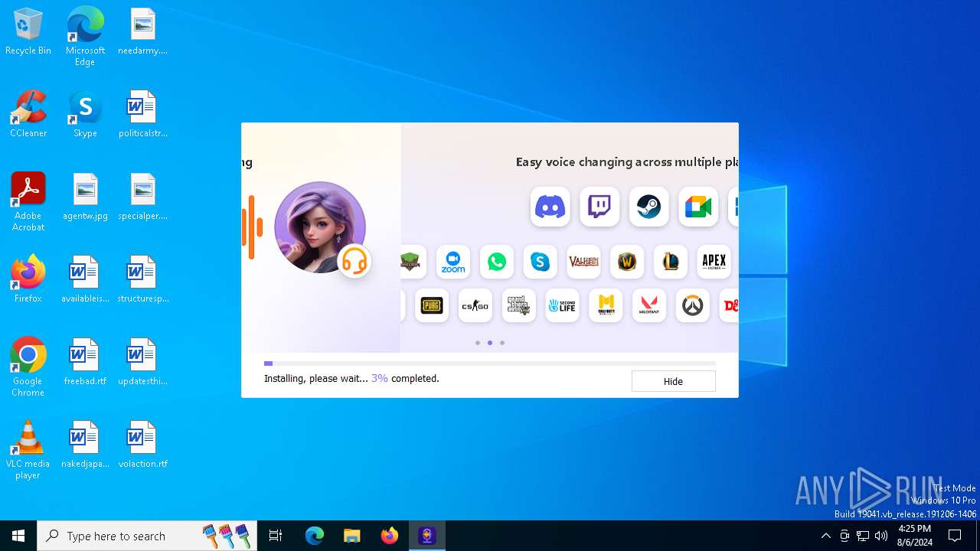The width and height of the screenshot is (980, 551).
Task: Open Task View from the taskbar
Action: coord(276,536)
